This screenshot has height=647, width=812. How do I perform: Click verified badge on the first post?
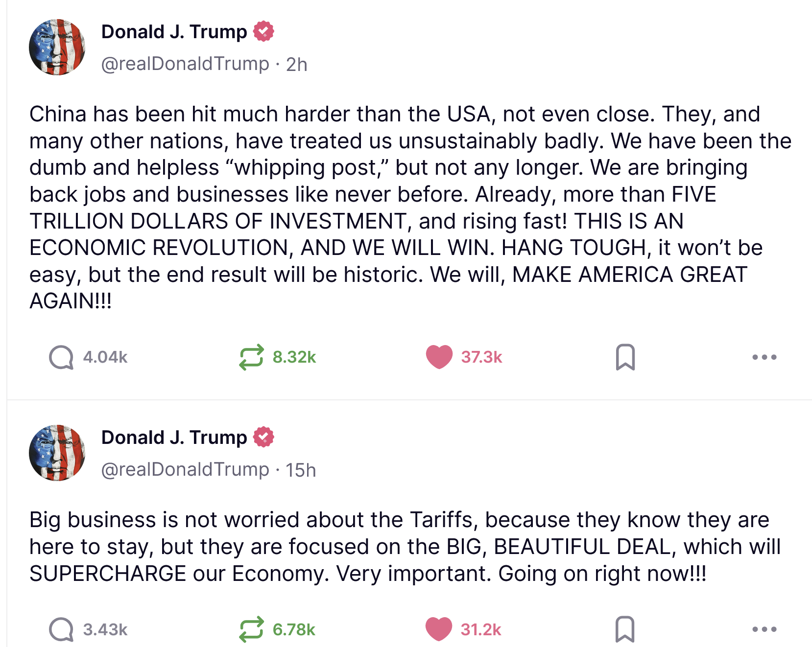[263, 32]
